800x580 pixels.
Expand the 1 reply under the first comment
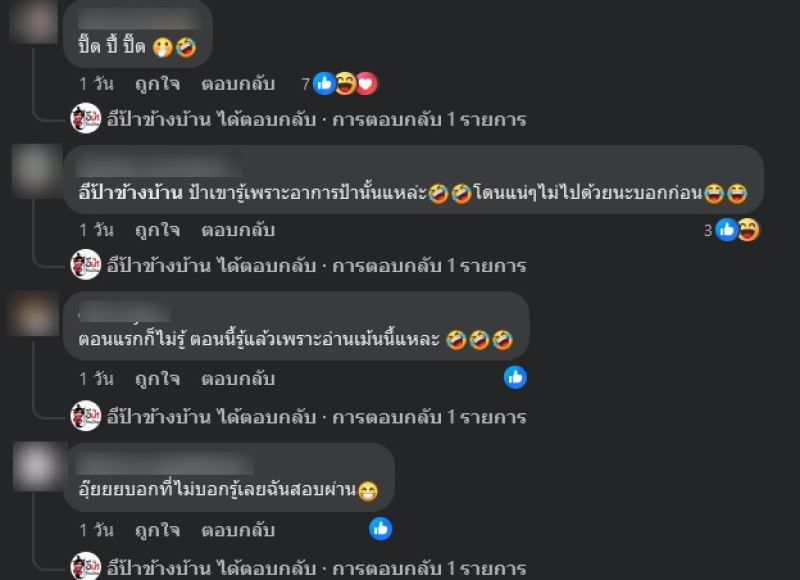316,119
